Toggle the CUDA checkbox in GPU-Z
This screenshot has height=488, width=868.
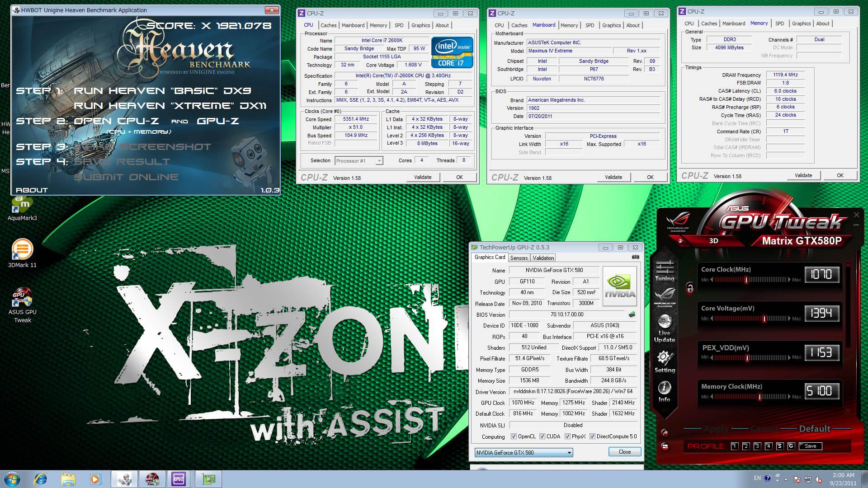[x=542, y=436]
